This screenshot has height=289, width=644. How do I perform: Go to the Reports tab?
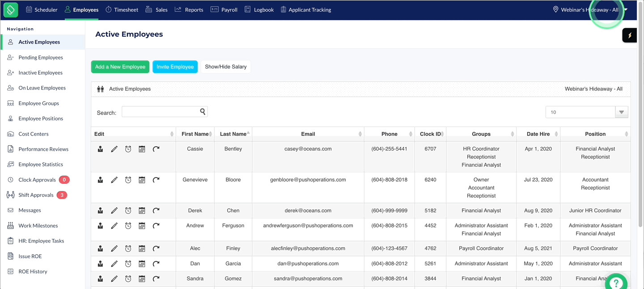pyautogui.click(x=189, y=9)
